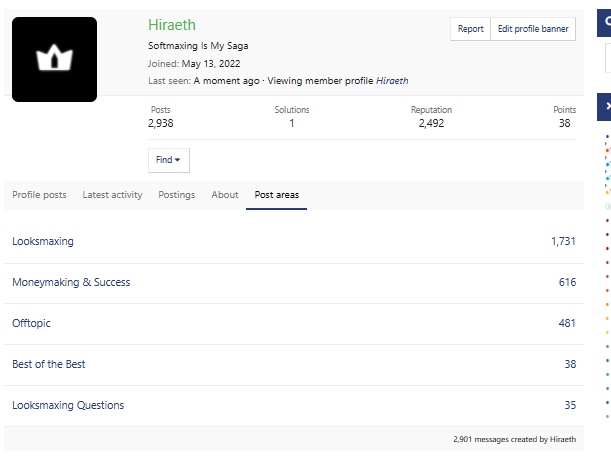Select the Postings tab

(x=177, y=195)
